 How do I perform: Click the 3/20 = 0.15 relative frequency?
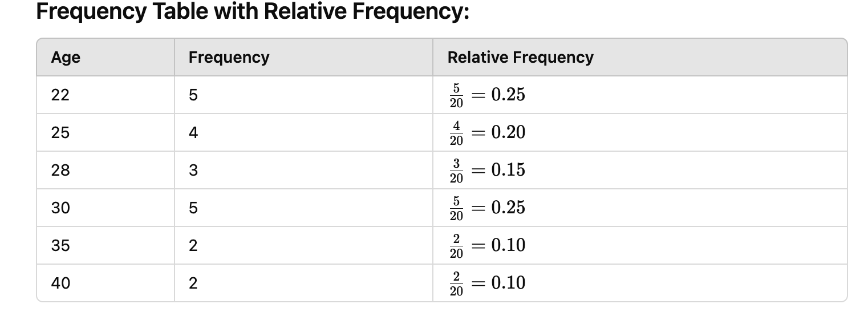point(487,171)
